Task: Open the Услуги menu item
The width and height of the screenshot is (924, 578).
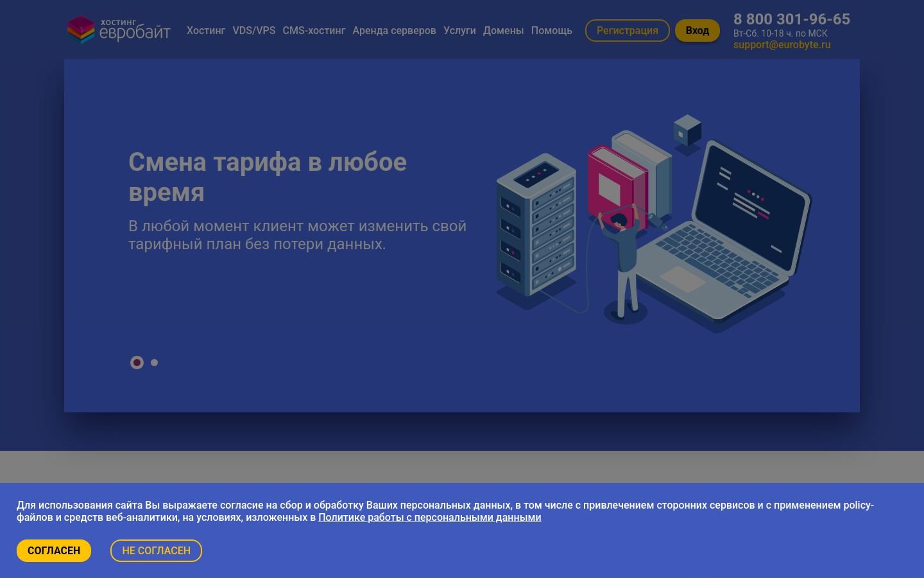Action: [x=459, y=30]
